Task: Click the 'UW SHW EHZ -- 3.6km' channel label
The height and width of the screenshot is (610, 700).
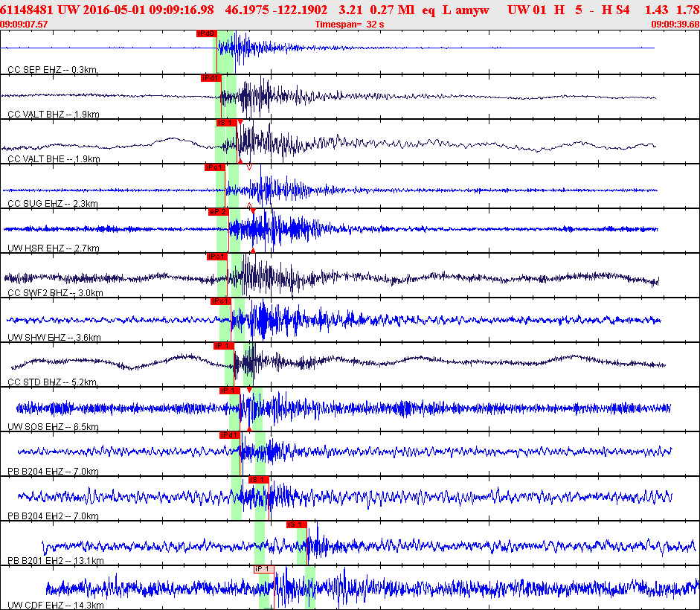Action: 54,338
